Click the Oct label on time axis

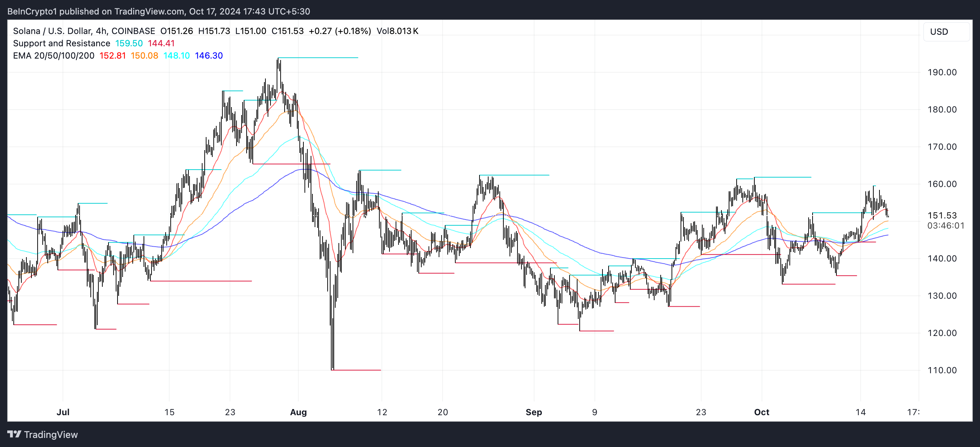click(761, 412)
